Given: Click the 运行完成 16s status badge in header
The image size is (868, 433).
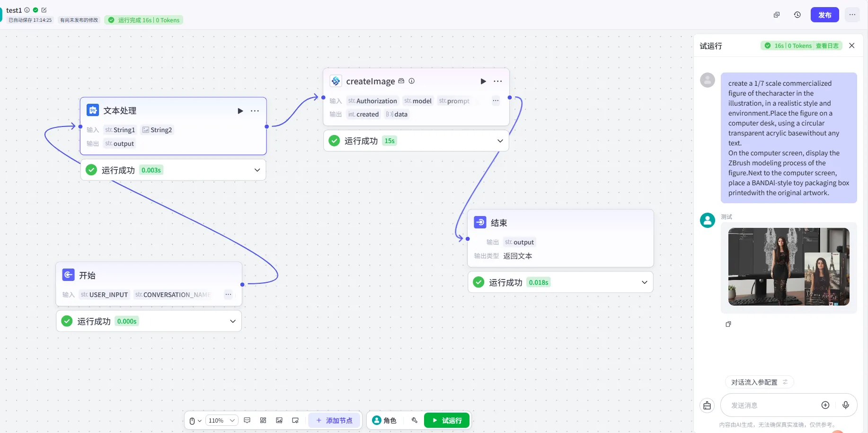Looking at the screenshot, I should coord(144,20).
